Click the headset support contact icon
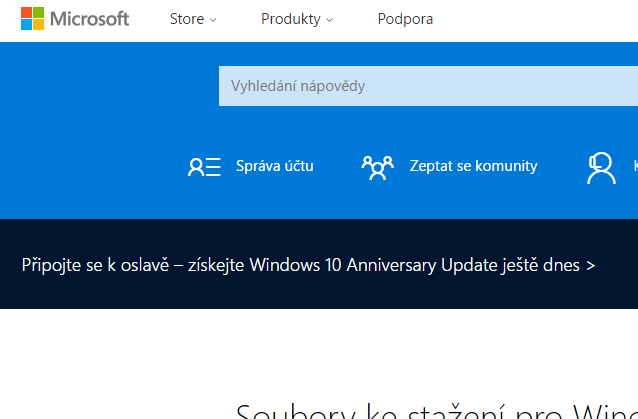The height and width of the screenshot is (419, 638). pos(600,167)
